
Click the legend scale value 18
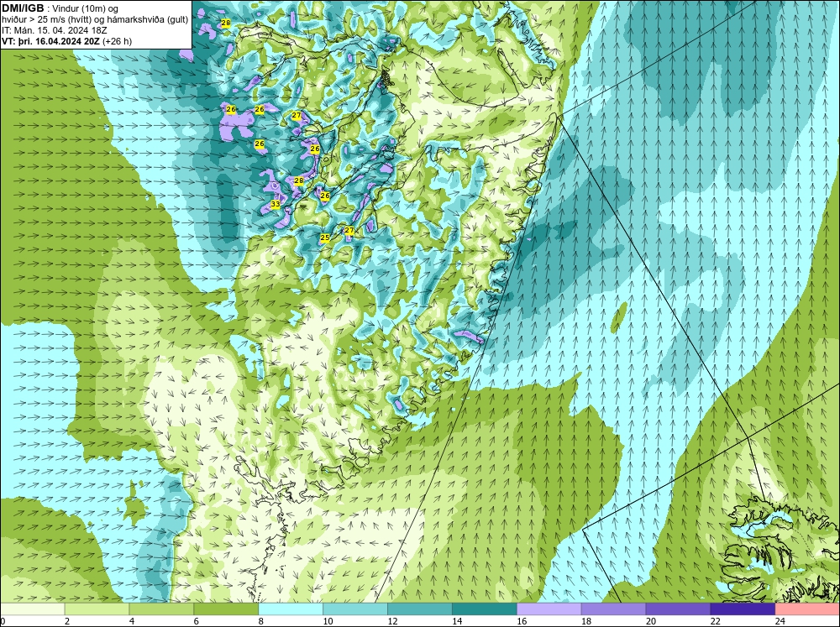point(586,621)
